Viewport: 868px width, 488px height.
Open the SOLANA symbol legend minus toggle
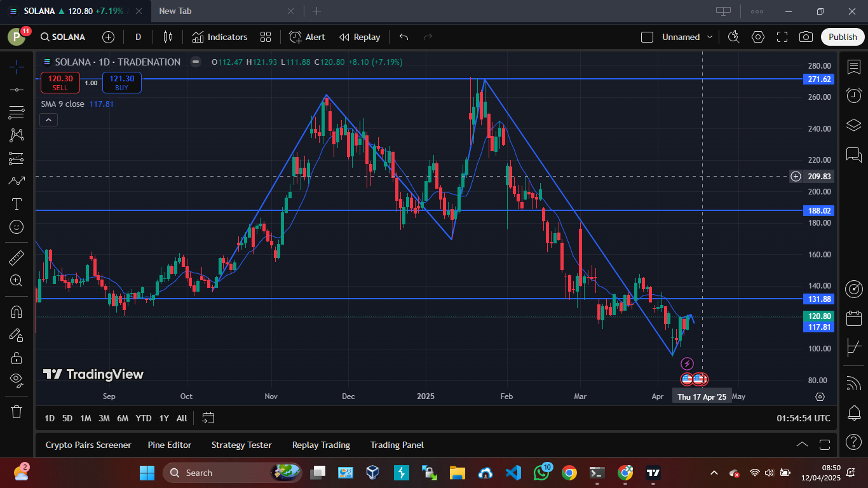(196, 62)
